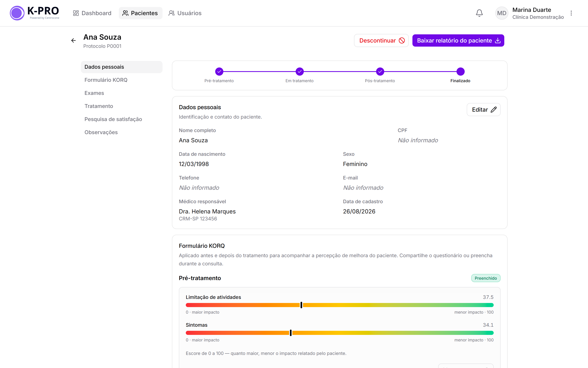
Task: Edit the Dados pessoais card
Action: (483, 110)
